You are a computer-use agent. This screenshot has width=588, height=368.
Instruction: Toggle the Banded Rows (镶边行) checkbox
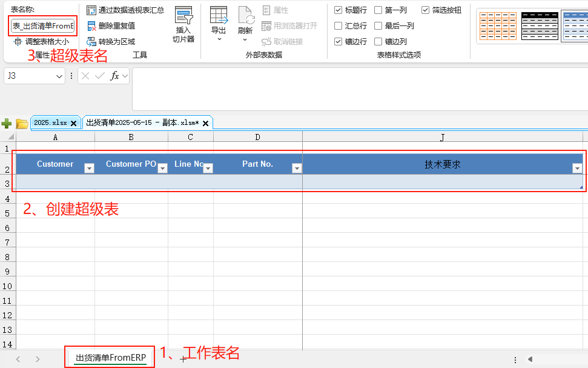[x=339, y=42]
